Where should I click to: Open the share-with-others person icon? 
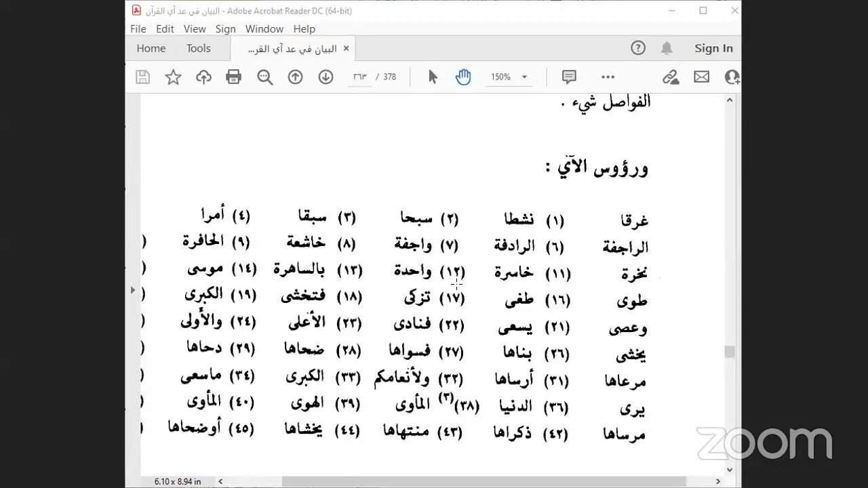tap(732, 77)
